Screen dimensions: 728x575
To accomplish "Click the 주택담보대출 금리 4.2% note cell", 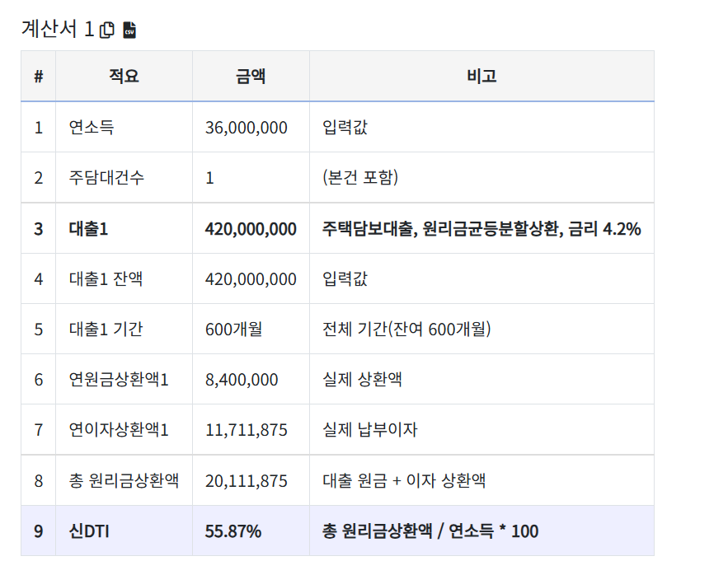I will pyautogui.click(x=481, y=229).
